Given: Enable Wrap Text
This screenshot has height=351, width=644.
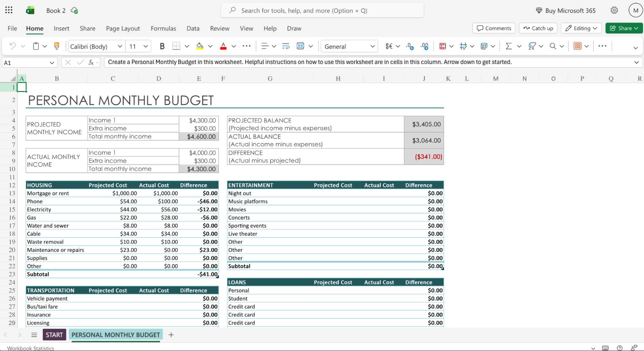Looking at the screenshot, I should (286, 46).
